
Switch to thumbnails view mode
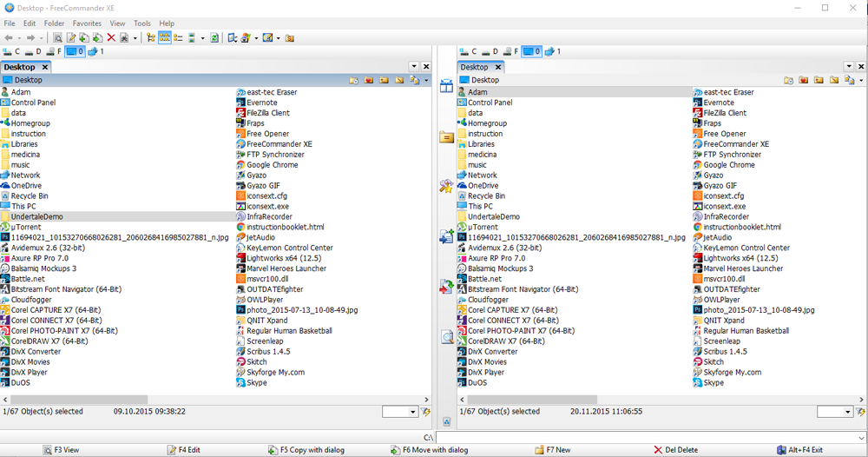[192, 37]
